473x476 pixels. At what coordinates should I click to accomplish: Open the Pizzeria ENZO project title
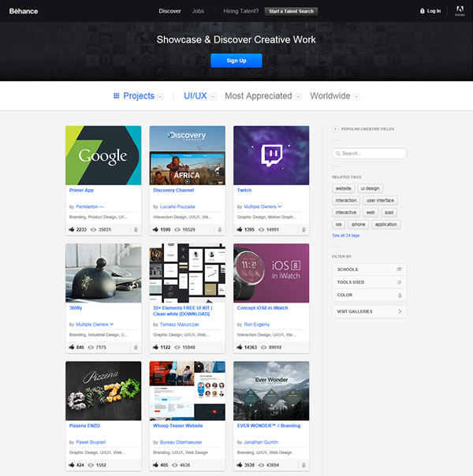[84, 426]
